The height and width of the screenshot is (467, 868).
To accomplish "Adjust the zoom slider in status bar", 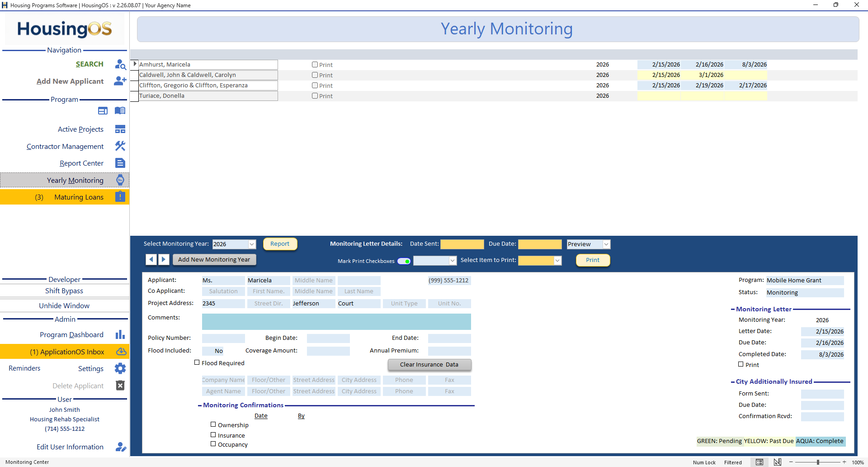I will 818,462.
